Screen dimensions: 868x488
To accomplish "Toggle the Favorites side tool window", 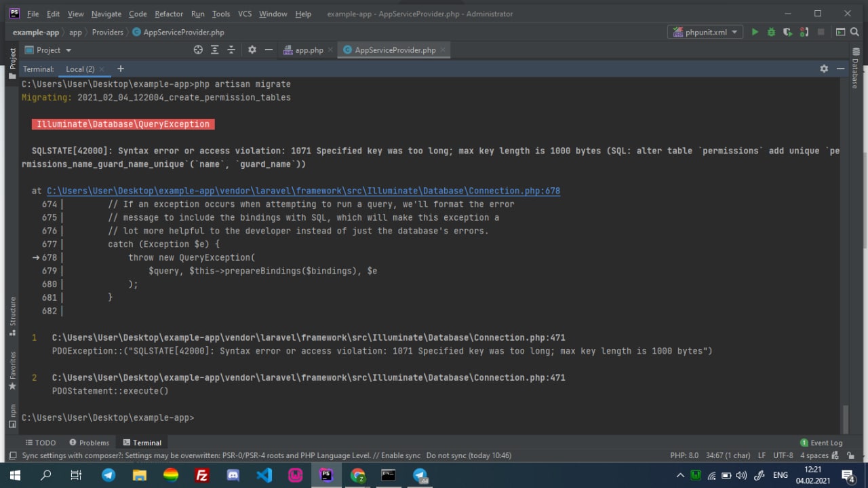I will tap(12, 371).
